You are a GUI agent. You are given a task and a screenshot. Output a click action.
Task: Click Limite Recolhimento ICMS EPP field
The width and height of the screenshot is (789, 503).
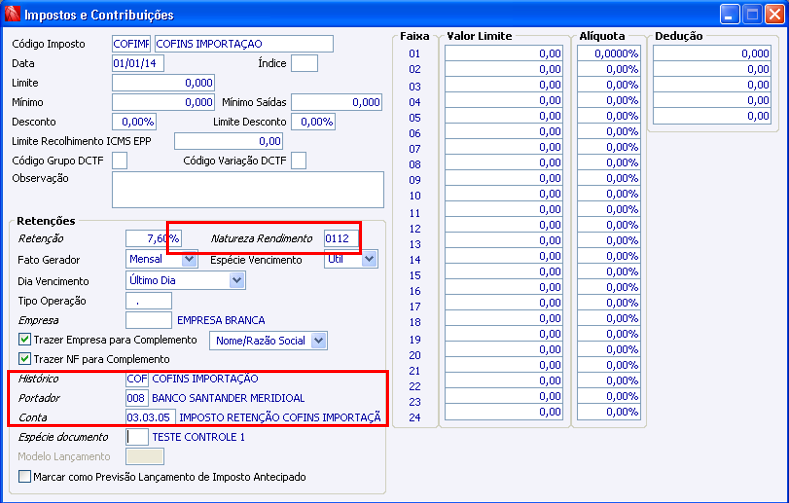point(228,141)
